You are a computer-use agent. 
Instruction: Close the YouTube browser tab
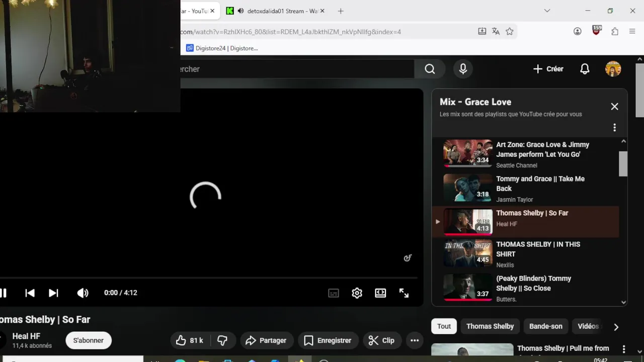click(212, 11)
